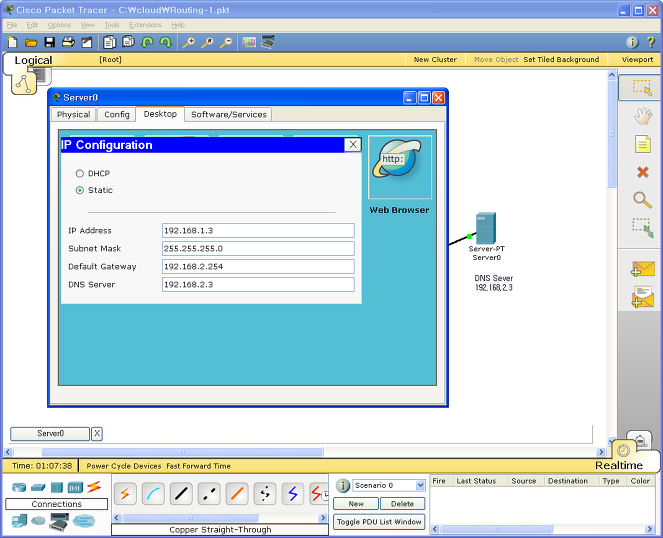663x538 pixels.
Task: Click the New Cluster button
Action: click(435, 60)
